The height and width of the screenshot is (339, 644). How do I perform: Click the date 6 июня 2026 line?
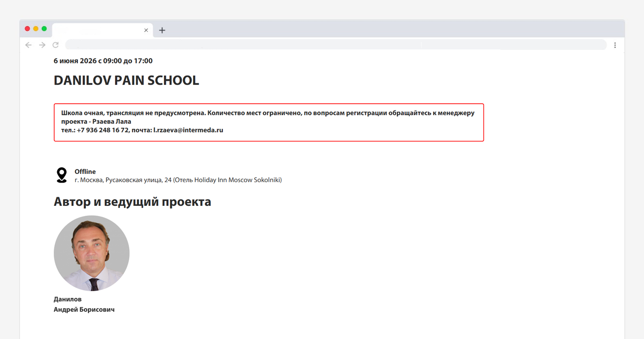(103, 61)
